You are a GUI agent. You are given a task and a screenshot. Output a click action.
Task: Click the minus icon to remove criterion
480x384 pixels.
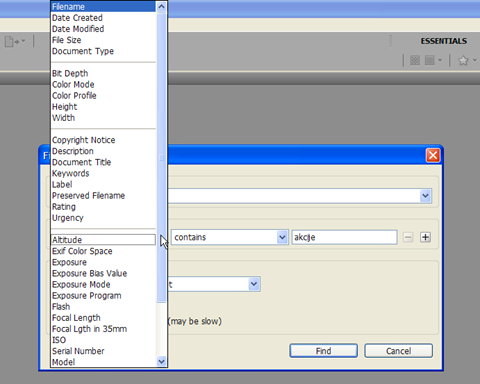(x=408, y=237)
